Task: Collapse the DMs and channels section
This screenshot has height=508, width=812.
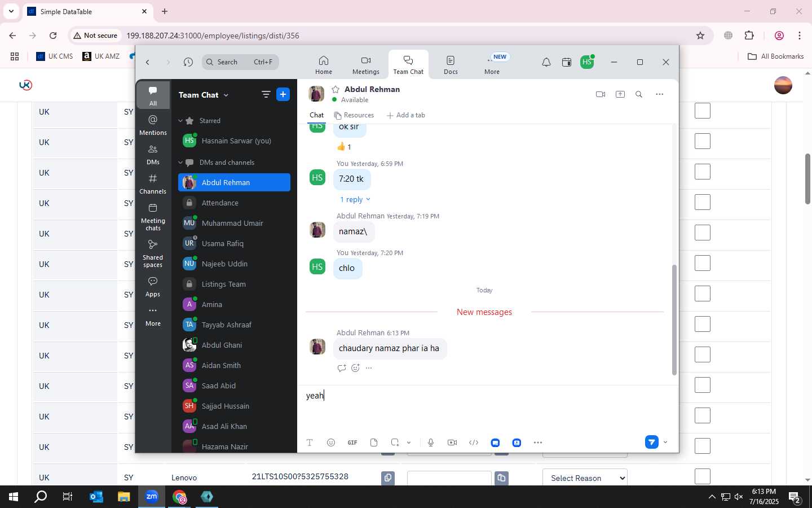Action: (180, 163)
